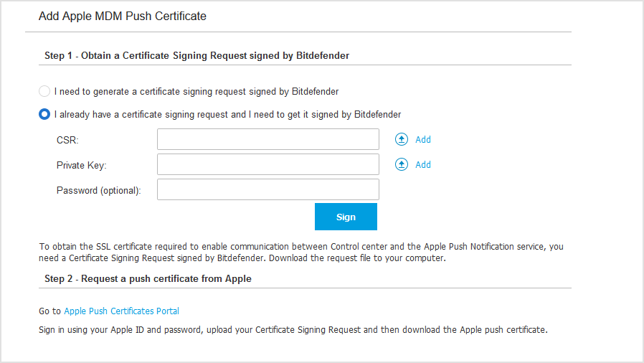Click the Add link next to Private Key
The height and width of the screenshot is (363, 644).
click(x=423, y=164)
